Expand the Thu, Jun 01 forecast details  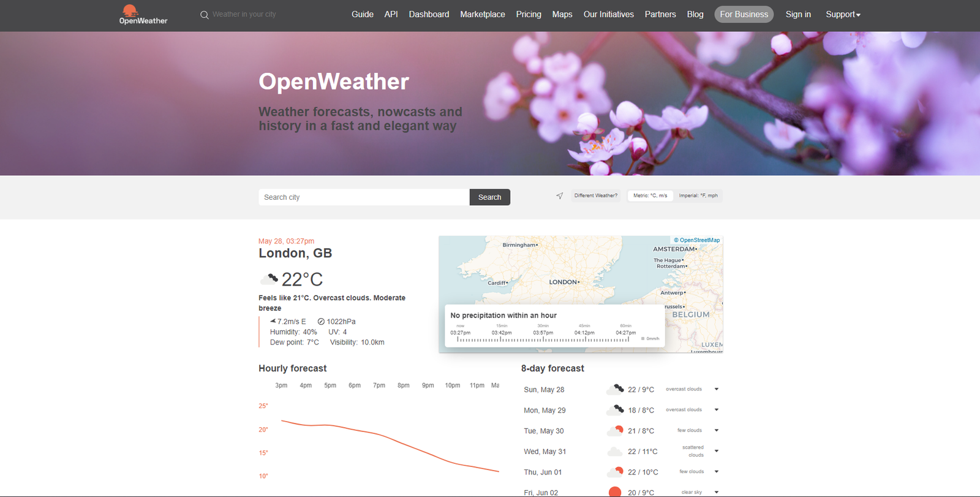(x=716, y=472)
